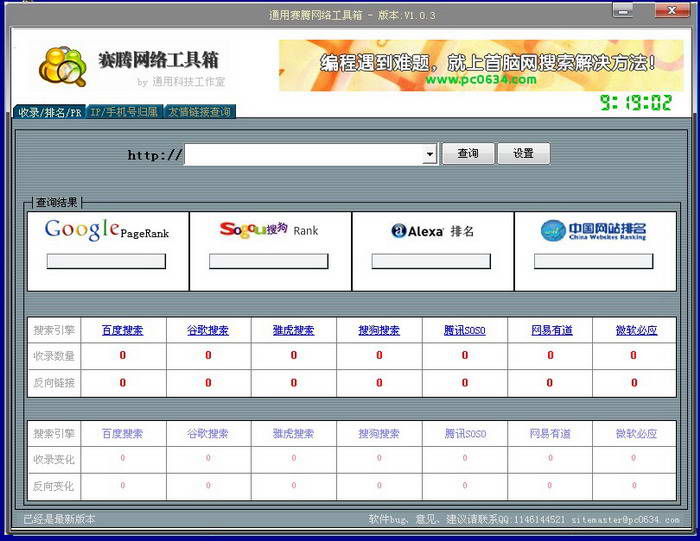Switch to the 收录/排名/PR tab
The height and width of the screenshot is (541, 700).
click(x=49, y=112)
